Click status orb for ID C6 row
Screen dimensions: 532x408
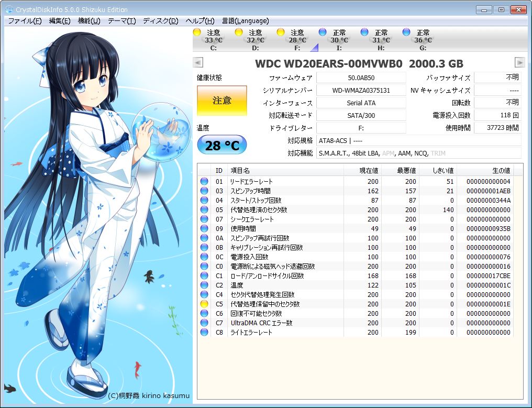204,313
